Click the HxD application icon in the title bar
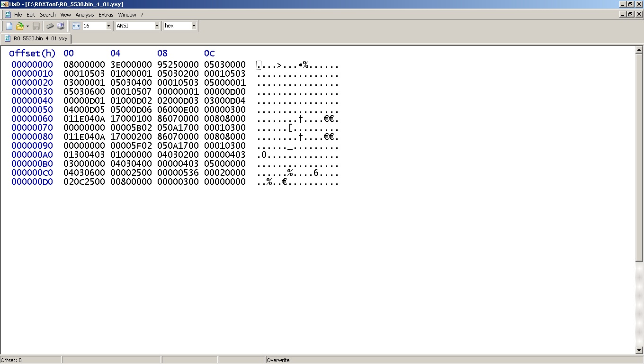 4,4
